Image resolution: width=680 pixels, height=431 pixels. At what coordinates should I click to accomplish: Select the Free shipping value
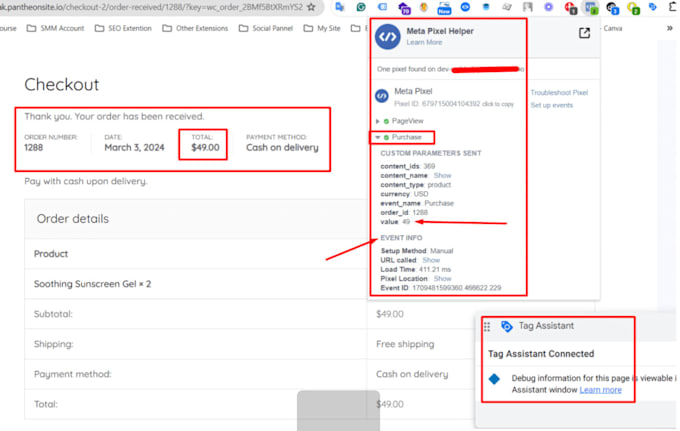(405, 344)
